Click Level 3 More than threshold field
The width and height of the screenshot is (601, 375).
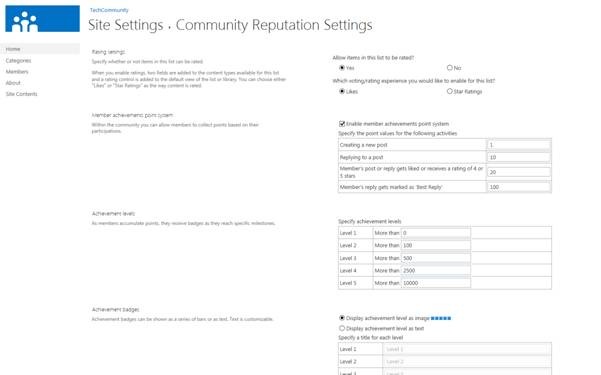[x=436, y=258]
